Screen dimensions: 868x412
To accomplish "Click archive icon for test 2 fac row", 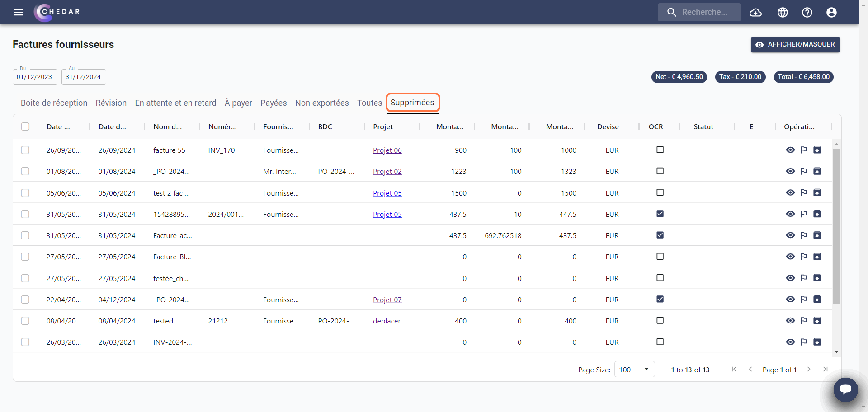I will pos(817,192).
